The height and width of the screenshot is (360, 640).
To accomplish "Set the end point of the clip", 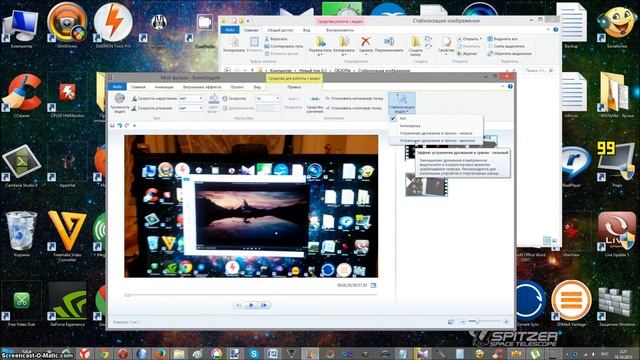I will 354,108.
